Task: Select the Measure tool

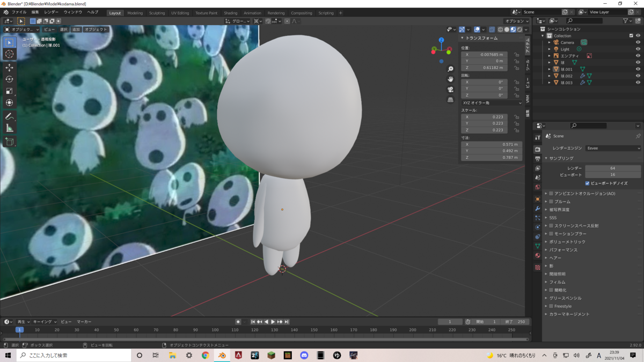Action: (9, 128)
